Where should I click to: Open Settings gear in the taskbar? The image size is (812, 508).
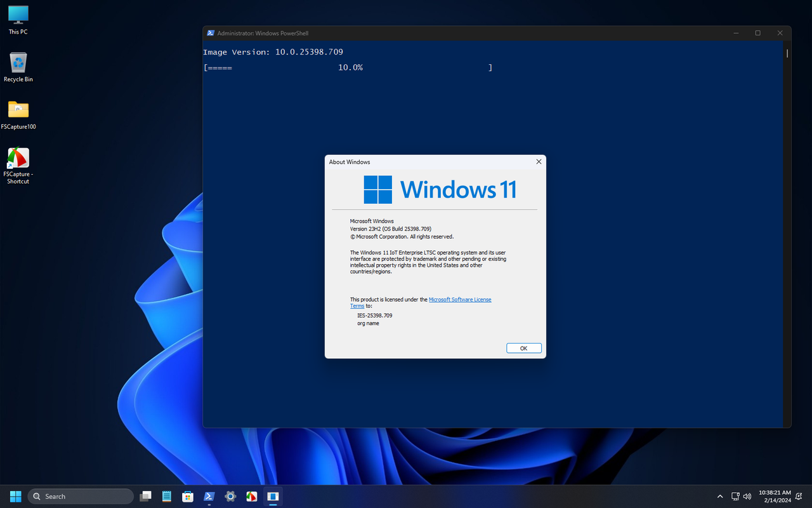pos(230,496)
